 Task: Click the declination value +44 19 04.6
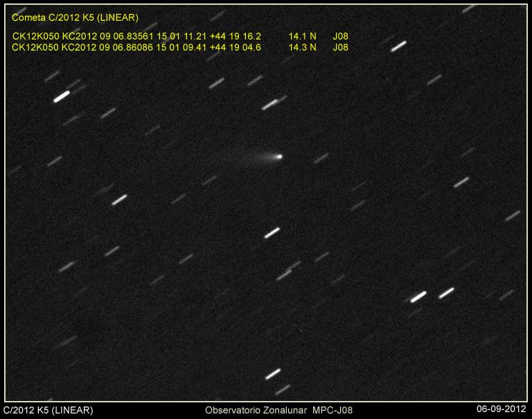click(235, 47)
